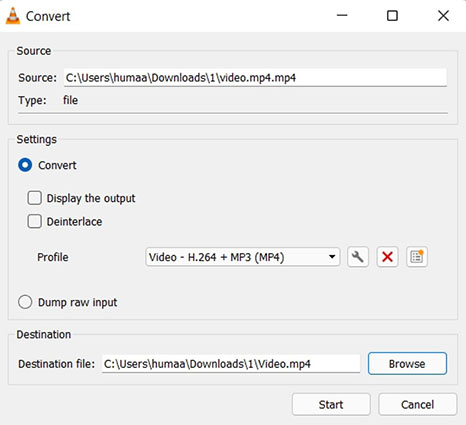Click Browse to choose destination file
466x425 pixels.
407,364
